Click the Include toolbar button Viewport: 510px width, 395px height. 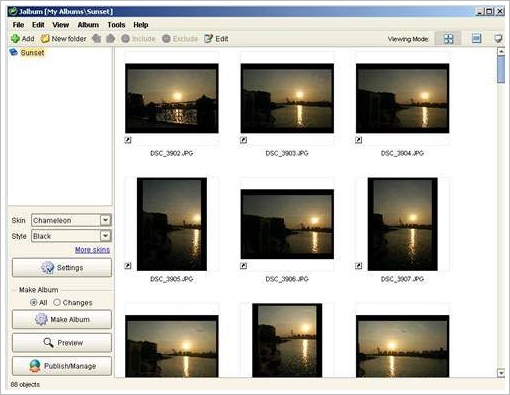click(138, 39)
